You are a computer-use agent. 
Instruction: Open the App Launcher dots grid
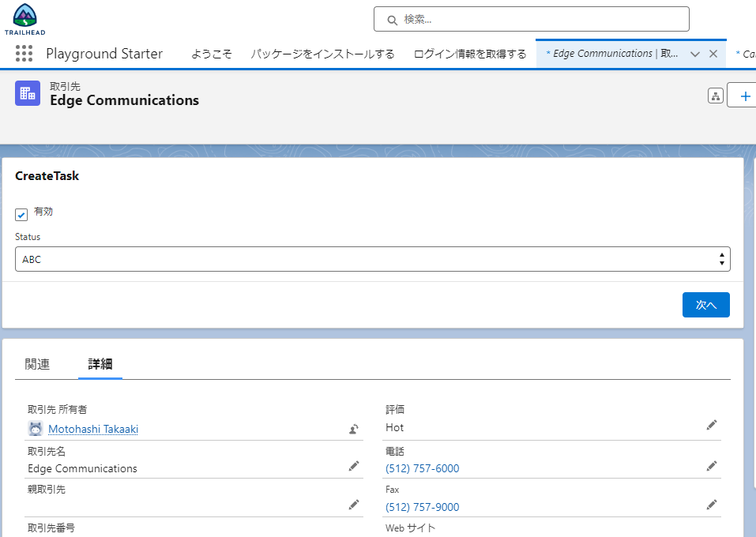click(24, 54)
